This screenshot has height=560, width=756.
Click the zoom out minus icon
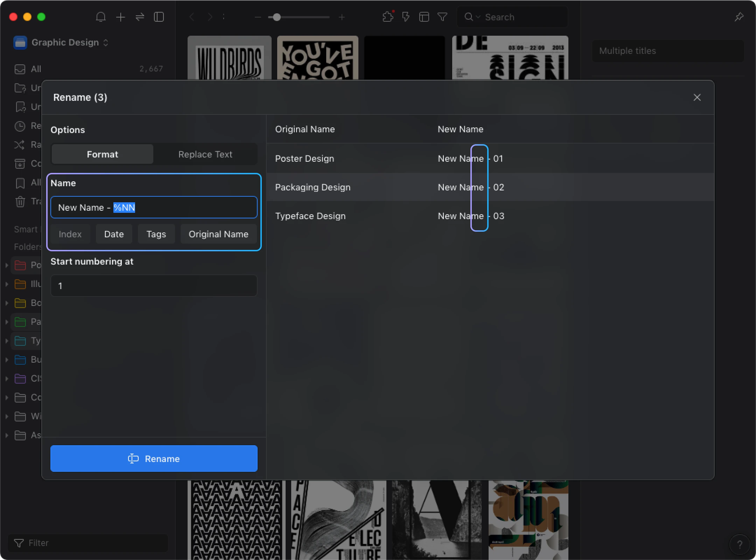(x=258, y=17)
